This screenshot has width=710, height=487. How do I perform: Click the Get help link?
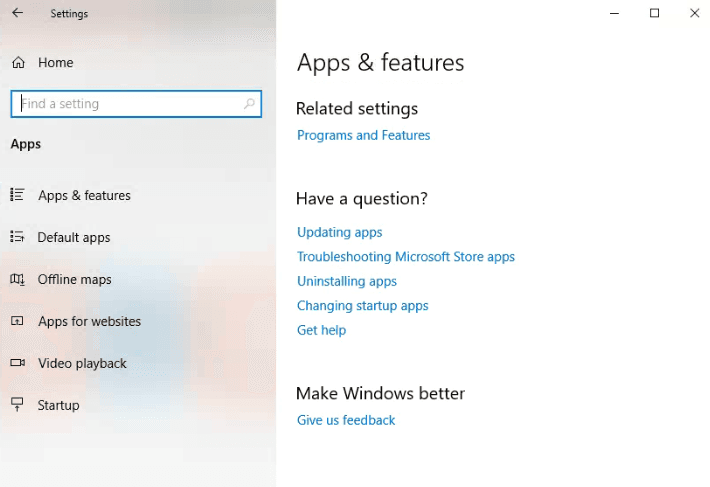pyautogui.click(x=321, y=331)
